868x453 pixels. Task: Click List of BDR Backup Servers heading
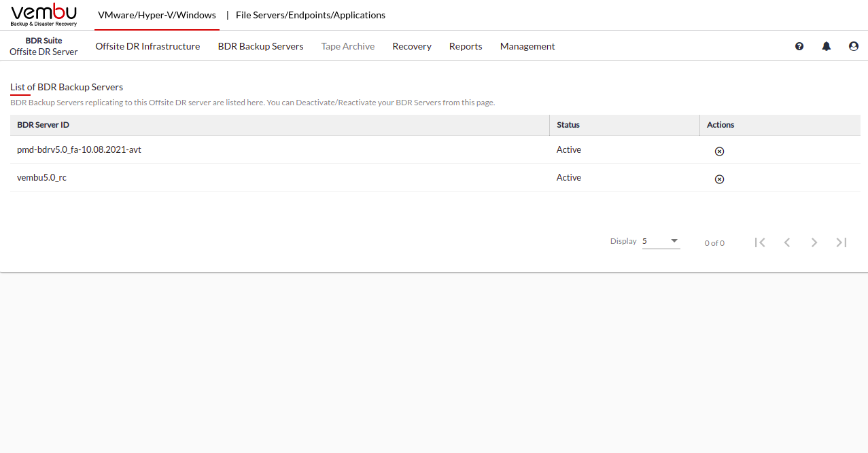67,87
